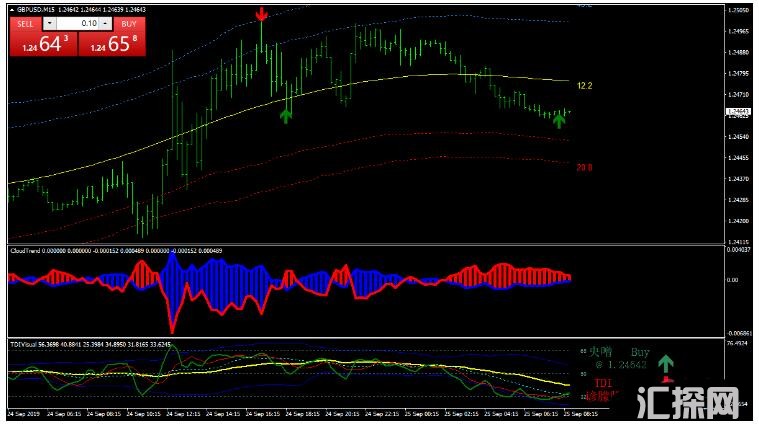
Task: Select the CloudTrend indicator label
Action: 26,251
